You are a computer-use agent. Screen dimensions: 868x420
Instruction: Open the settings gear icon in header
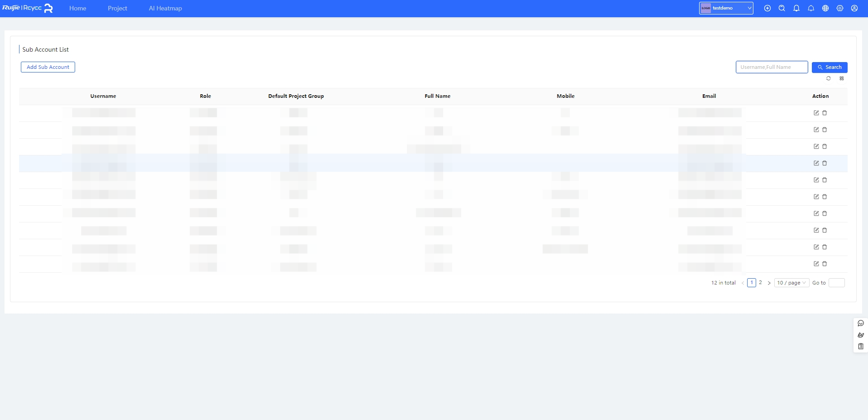(x=840, y=8)
